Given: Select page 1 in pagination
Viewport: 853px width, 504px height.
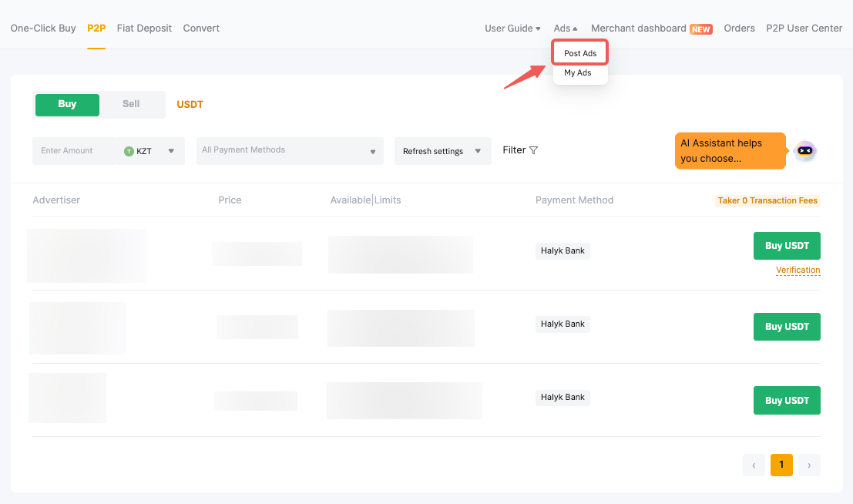Looking at the screenshot, I should (x=781, y=465).
